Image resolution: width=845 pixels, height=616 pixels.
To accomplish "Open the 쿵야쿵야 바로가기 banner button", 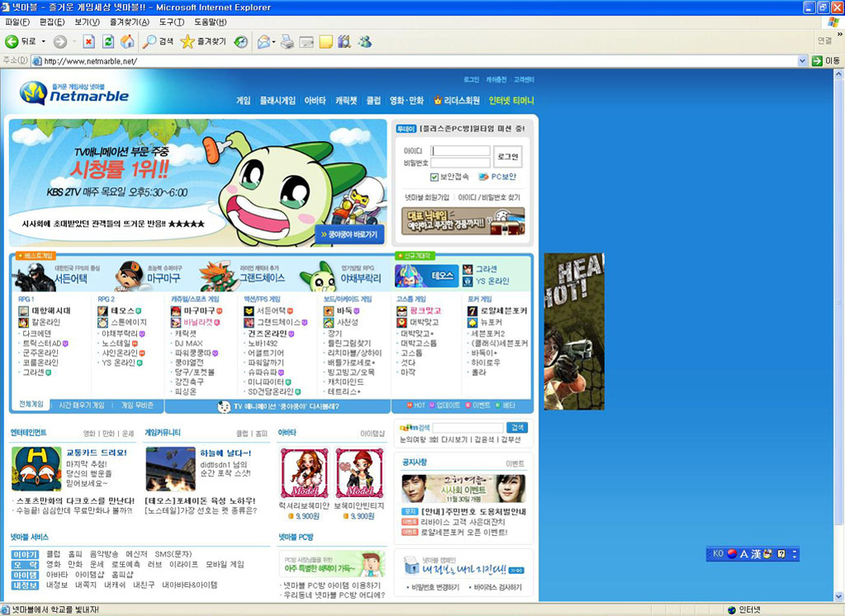I will pos(350,235).
